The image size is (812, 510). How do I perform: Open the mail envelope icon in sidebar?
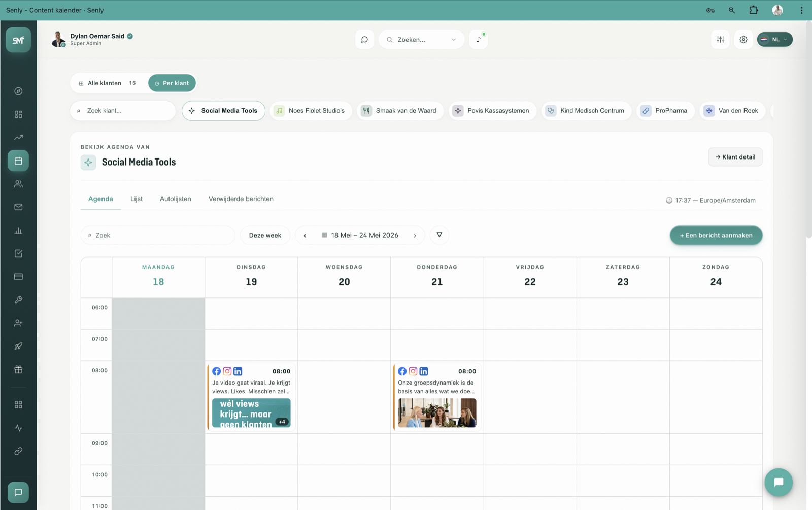pos(18,207)
